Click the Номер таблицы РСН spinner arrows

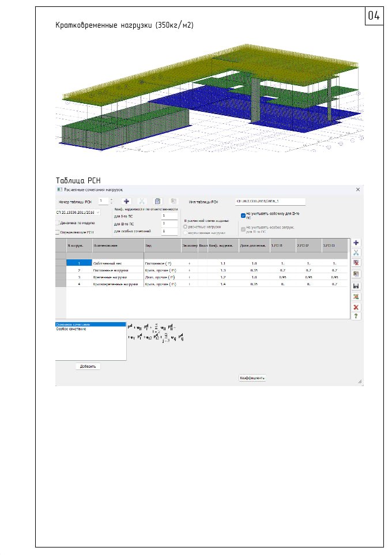111,201
